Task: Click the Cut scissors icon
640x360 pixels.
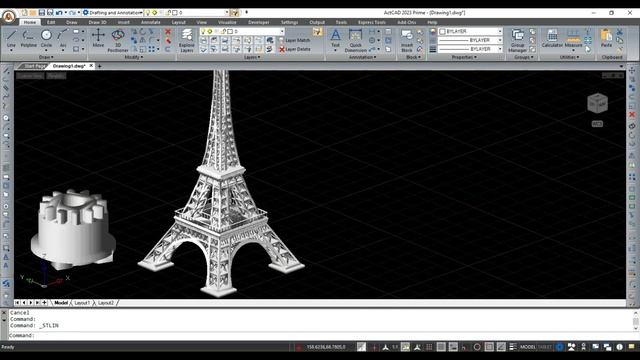Action: (x=620, y=32)
